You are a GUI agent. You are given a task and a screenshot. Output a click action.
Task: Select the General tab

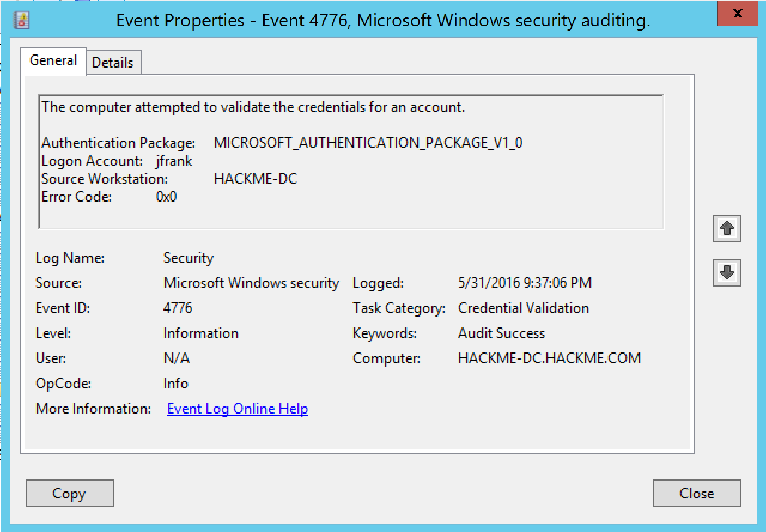tap(53, 61)
